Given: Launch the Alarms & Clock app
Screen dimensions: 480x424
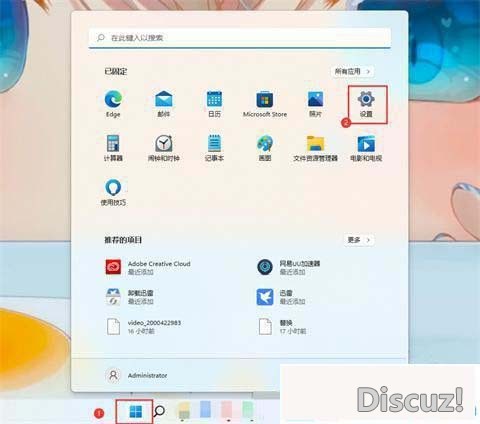Looking at the screenshot, I should click(164, 148).
